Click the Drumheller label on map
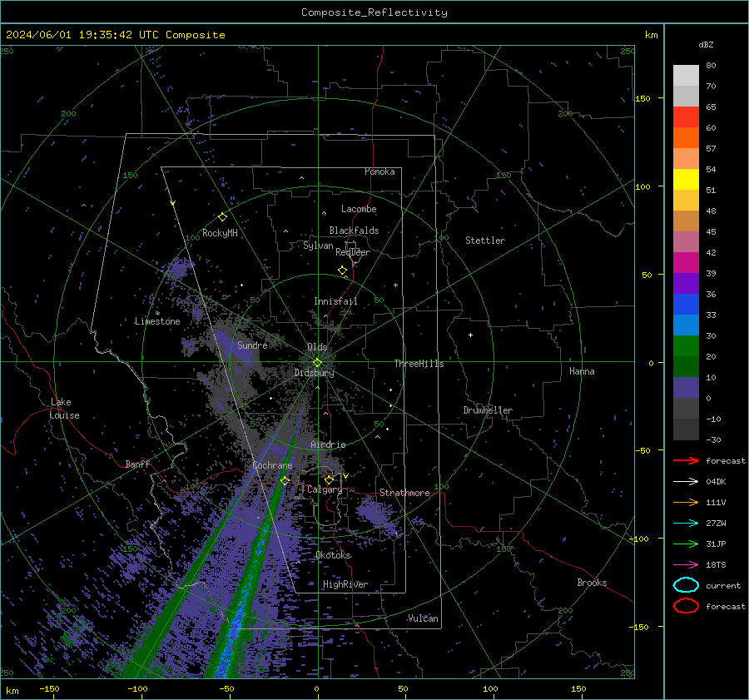The height and width of the screenshot is (700, 749). (x=488, y=410)
